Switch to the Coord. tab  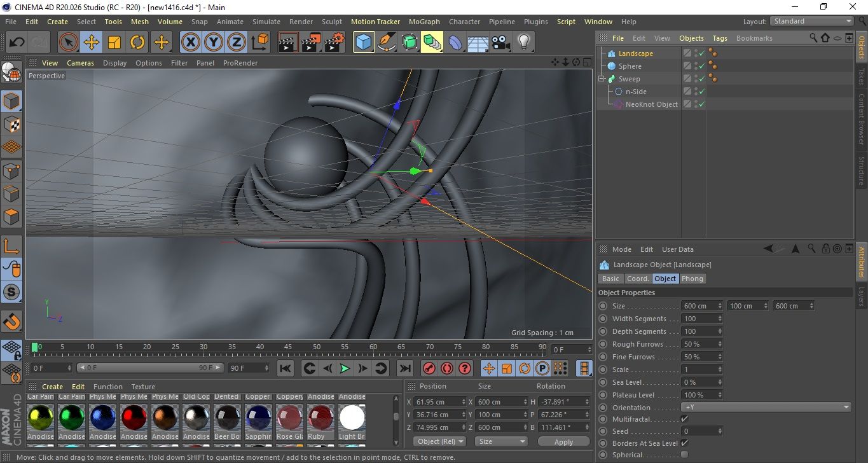tap(638, 279)
